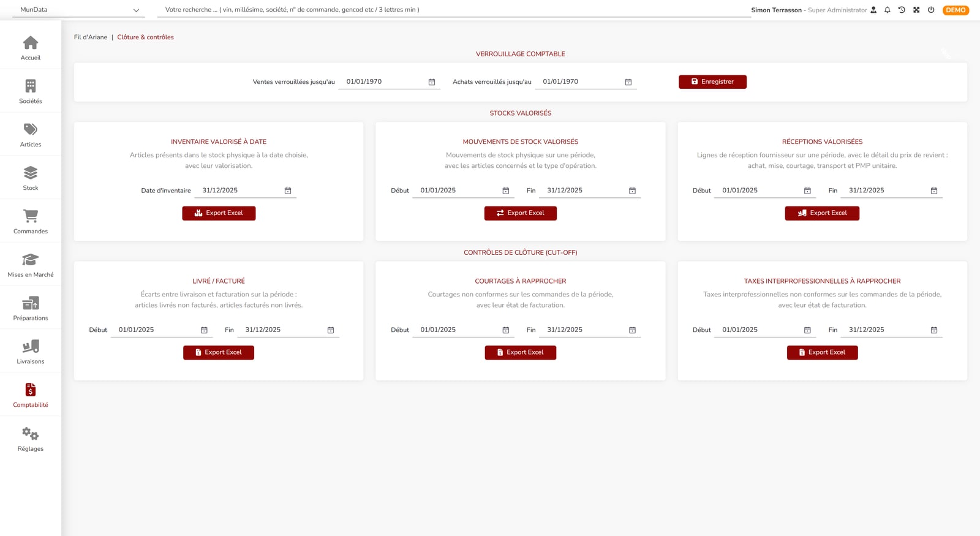This screenshot has height=536, width=980.
Task: Click Fin date field in Courtages à rapprocher
Action: [x=590, y=330]
